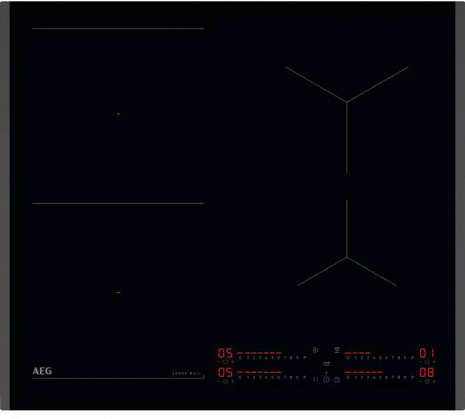Tap timer clock icon under lower 05 display
Viewport: 465px width, 419px height.
click(225, 381)
